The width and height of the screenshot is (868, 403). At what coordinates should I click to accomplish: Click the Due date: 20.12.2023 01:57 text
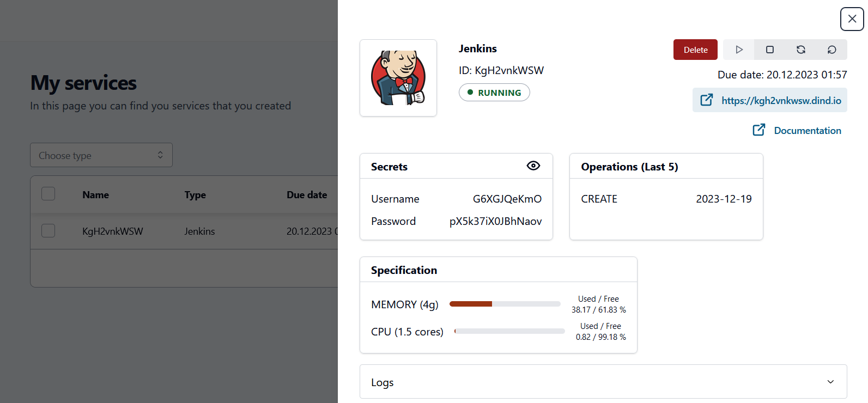(x=782, y=75)
